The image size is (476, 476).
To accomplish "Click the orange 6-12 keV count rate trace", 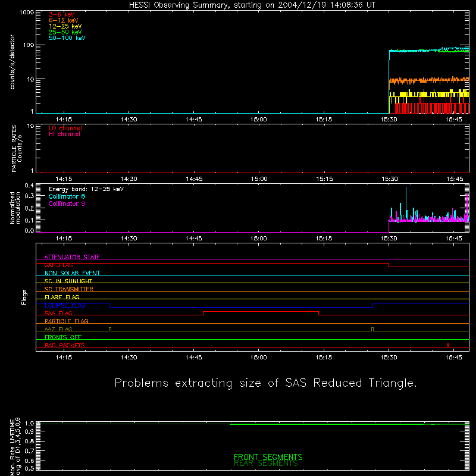I will coord(429,80).
